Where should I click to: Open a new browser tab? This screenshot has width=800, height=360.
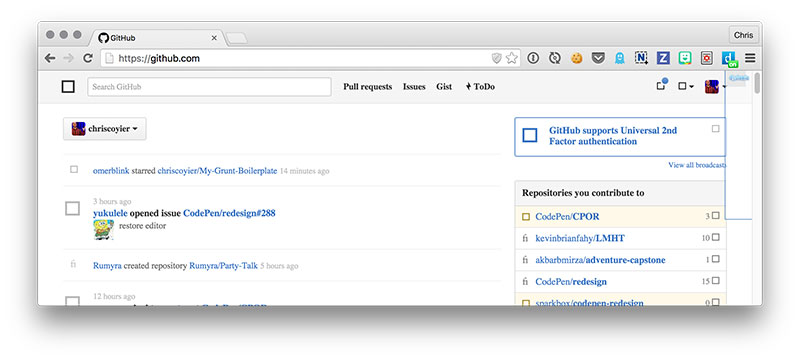pyautogui.click(x=237, y=38)
